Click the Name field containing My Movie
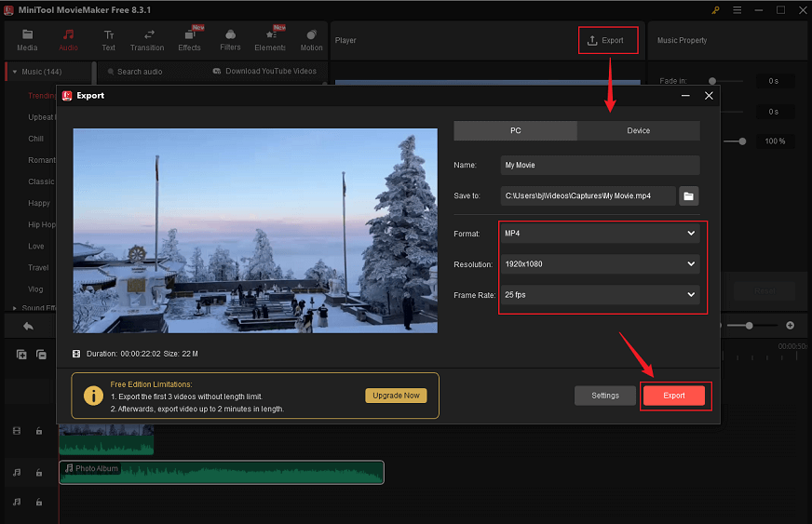Image resolution: width=812 pixels, height=524 pixels. click(599, 166)
